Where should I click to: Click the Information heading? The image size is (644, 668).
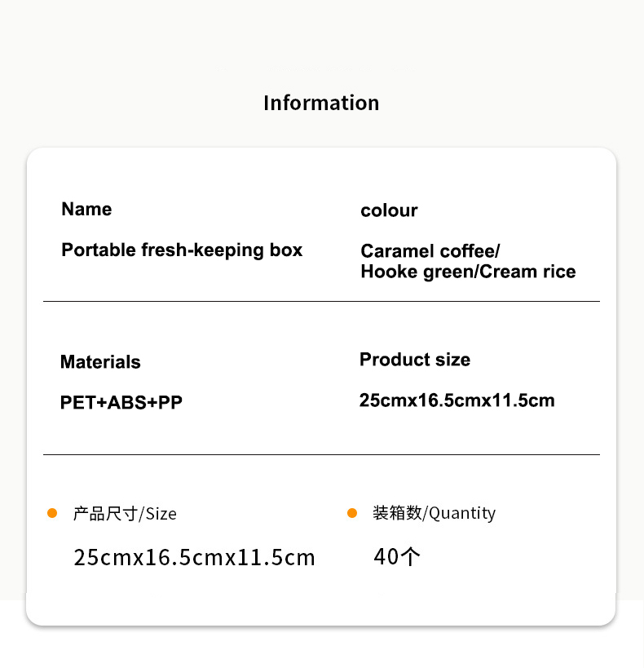321,103
